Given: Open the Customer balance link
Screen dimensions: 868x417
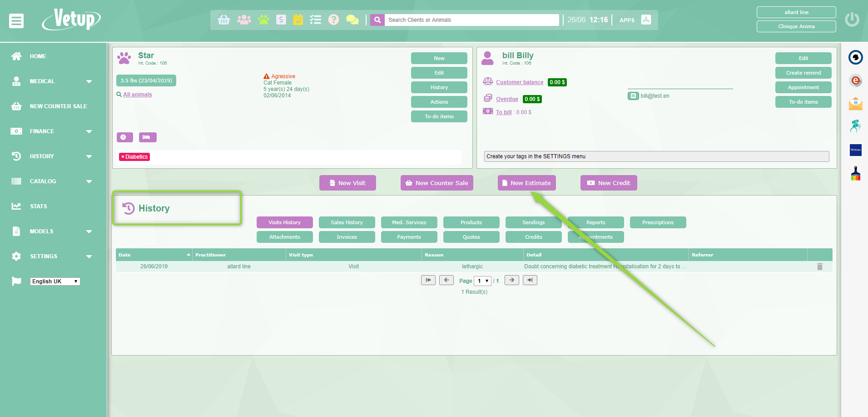Looking at the screenshot, I should click(520, 82).
